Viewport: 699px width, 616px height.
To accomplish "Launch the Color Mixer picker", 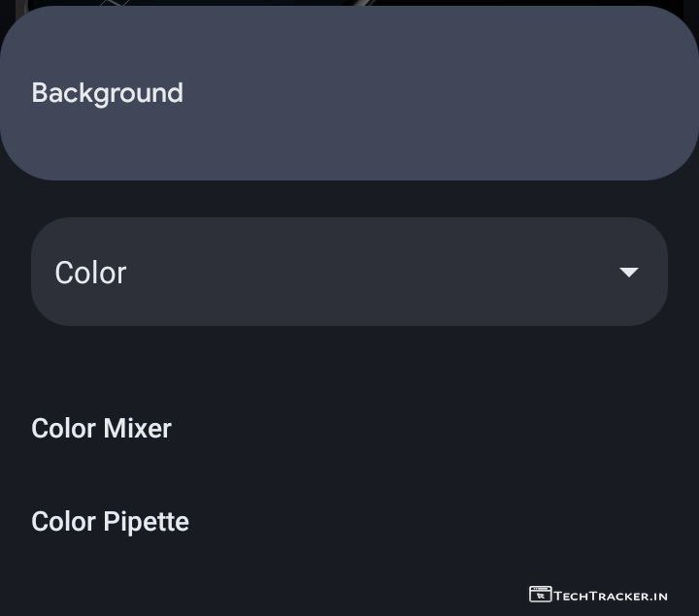I will [101, 428].
